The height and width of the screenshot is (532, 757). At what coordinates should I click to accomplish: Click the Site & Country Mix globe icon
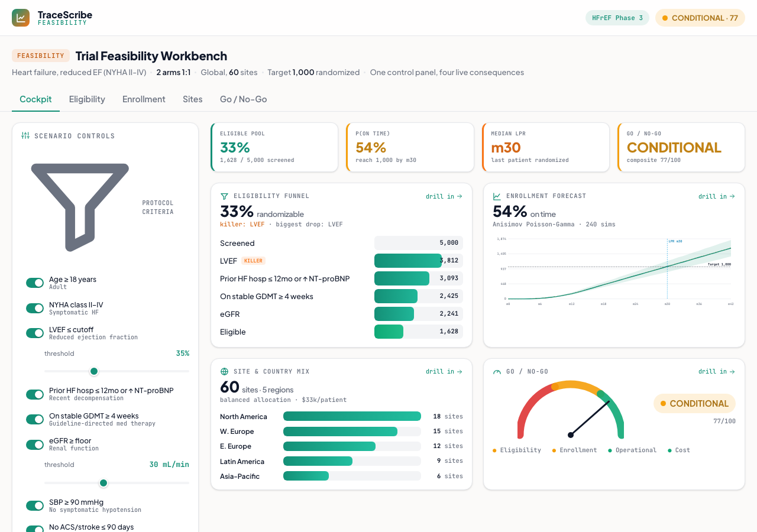224,372
